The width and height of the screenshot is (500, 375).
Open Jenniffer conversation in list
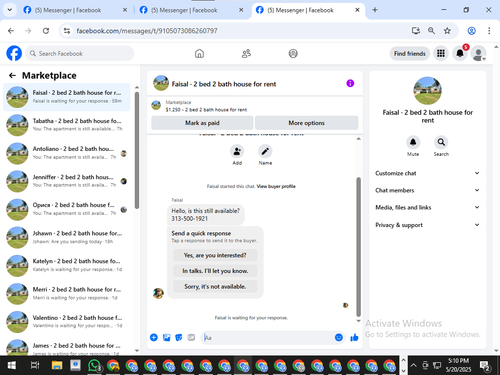pyautogui.click(x=67, y=181)
